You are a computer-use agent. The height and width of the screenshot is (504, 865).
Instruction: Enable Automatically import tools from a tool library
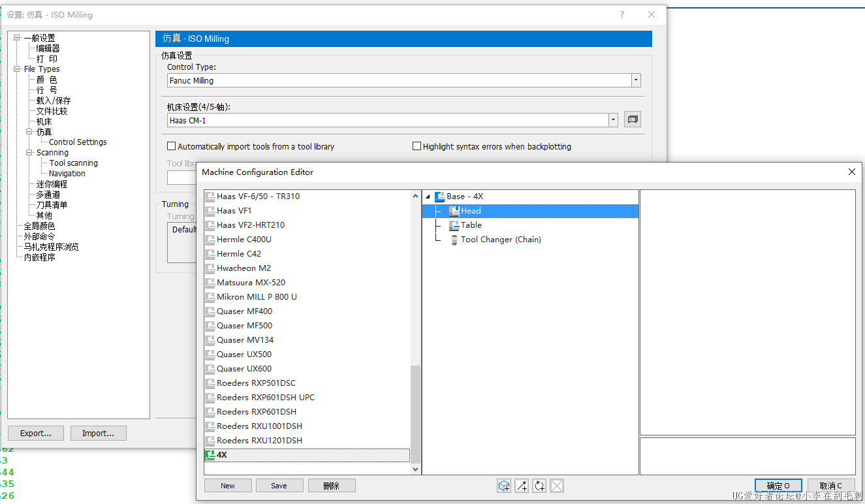tap(172, 146)
